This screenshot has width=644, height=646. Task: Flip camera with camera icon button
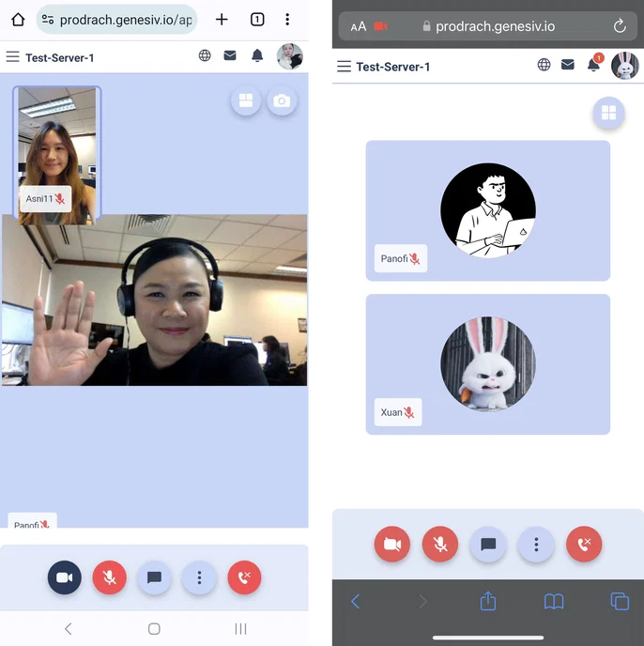click(282, 100)
